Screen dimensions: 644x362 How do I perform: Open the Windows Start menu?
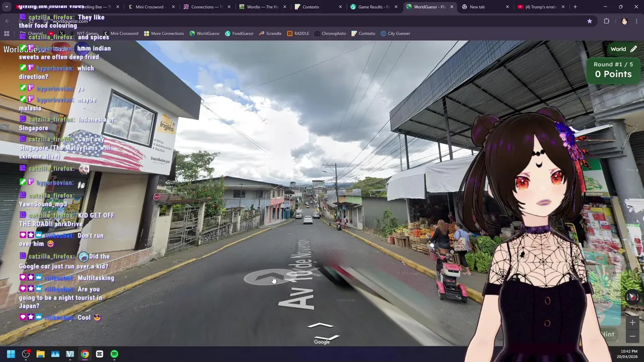[11, 354]
